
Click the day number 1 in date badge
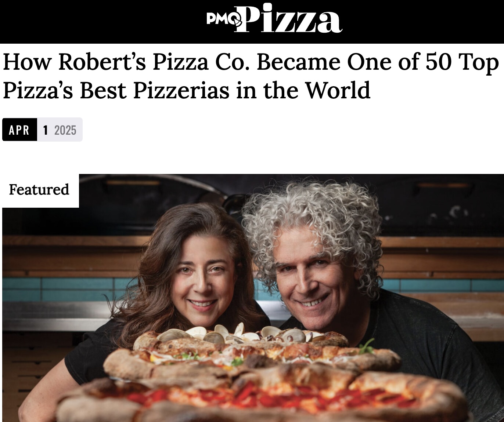click(x=46, y=130)
